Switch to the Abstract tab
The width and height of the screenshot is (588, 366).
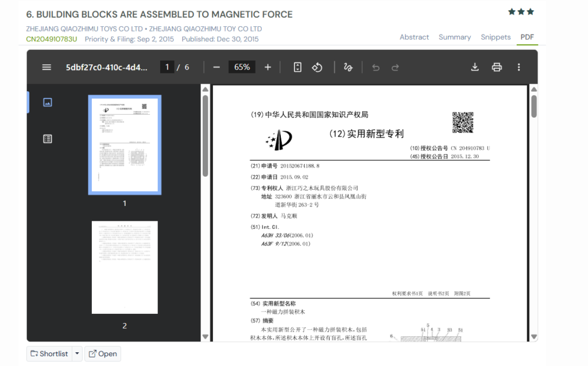(x=414, y=37)
